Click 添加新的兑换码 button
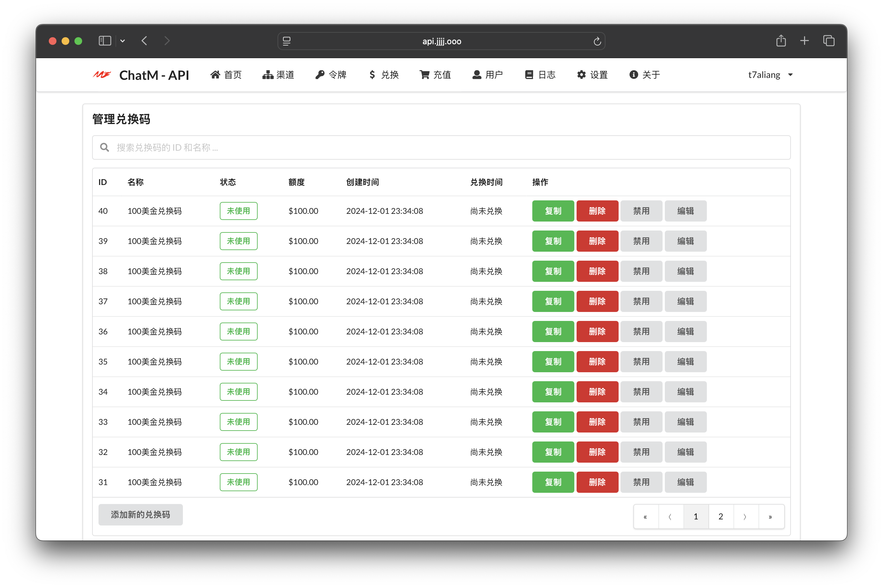Screen dimensions: 883x588 [140, 515]
